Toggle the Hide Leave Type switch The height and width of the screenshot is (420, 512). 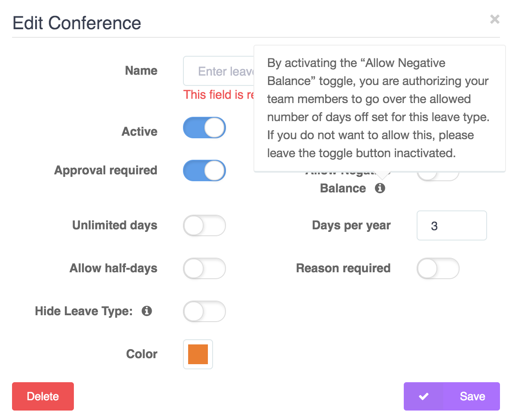click(x=204, y=311)
